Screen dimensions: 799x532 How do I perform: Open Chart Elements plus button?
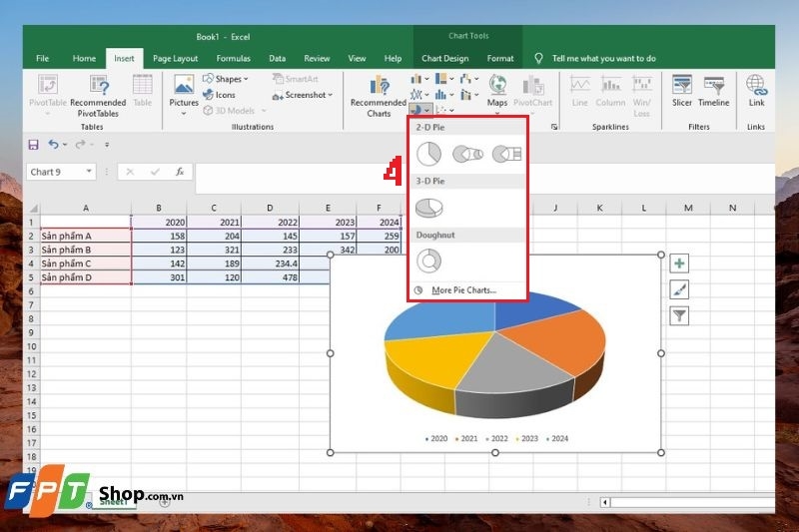click(679, 264)
